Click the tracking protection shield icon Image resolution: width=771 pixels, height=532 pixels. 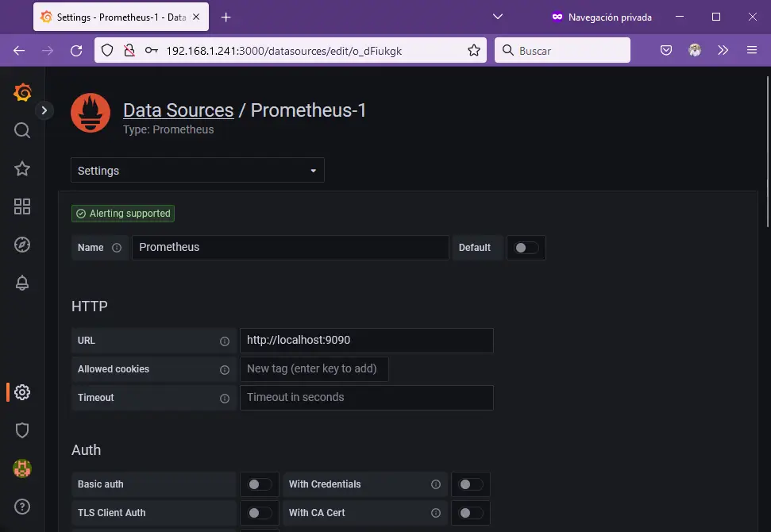tap(107, 50)
